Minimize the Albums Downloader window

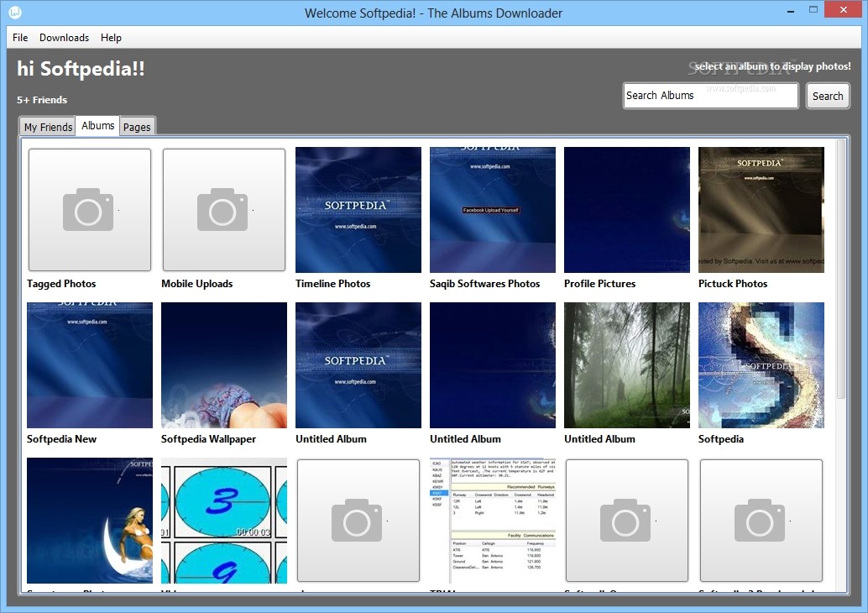791,11
